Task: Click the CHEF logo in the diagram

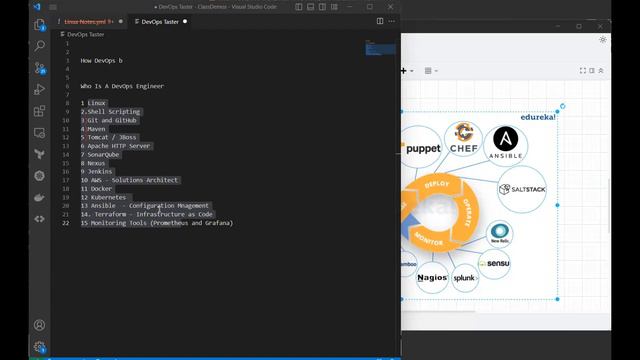Action: point(464,139)
